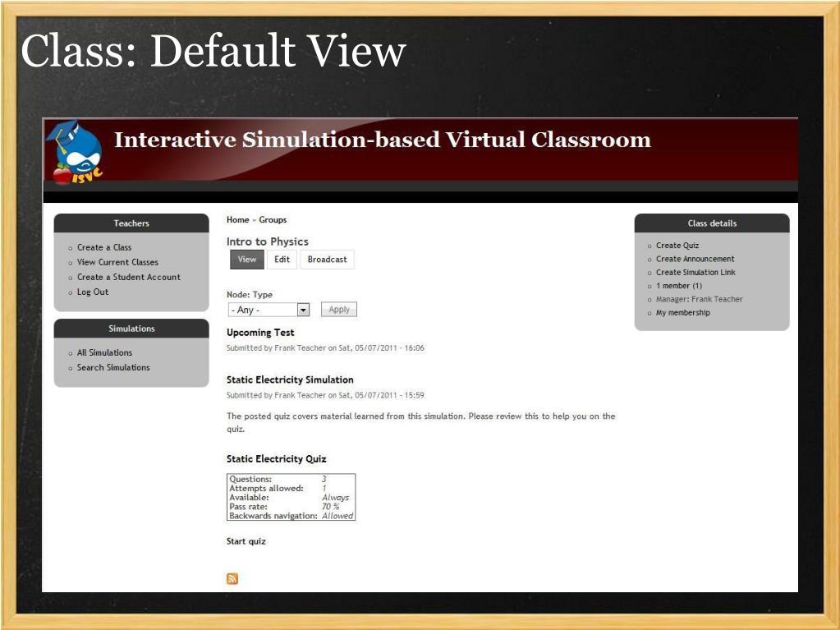
Task: Click the Intro to Physics heading
Action: [268, 241]
